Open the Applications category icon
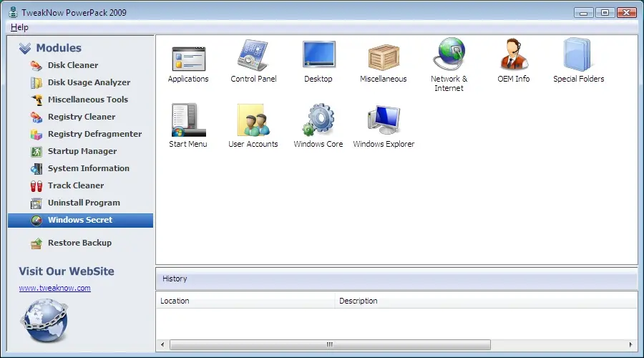The image size is (644, 358). point(188,56)
